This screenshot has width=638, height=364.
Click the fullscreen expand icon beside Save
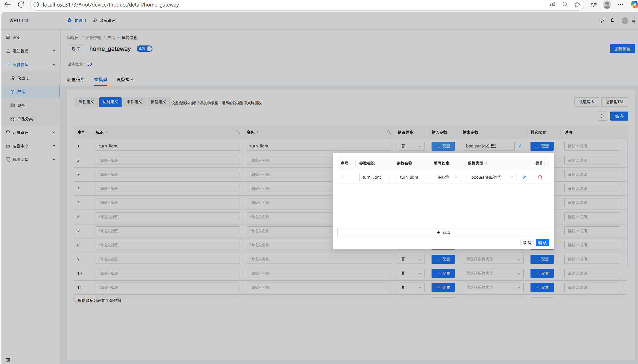click(x=602, y=116)
